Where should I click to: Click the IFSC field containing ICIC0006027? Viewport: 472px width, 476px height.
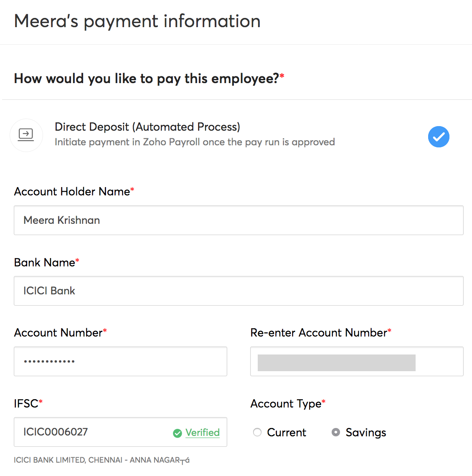84,432
